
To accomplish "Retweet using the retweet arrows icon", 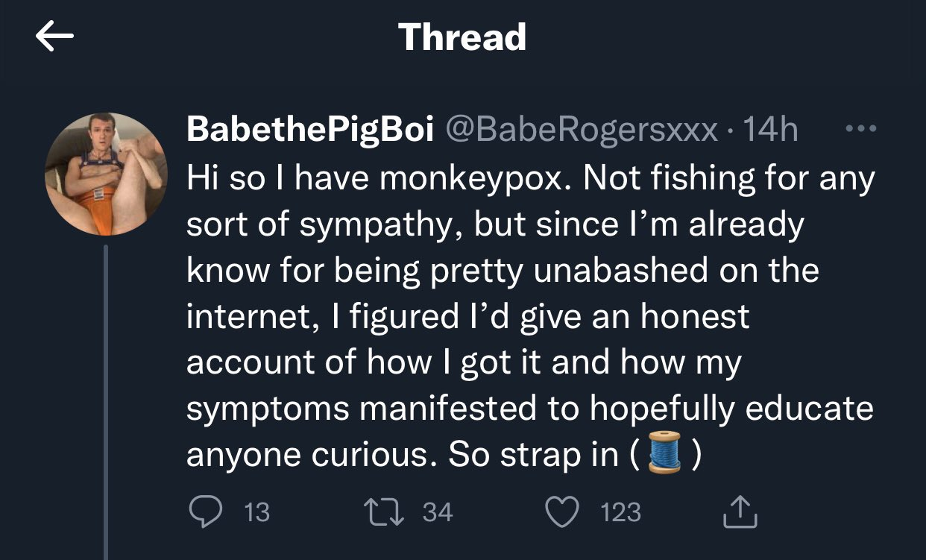I will click(x=382, y=512).
